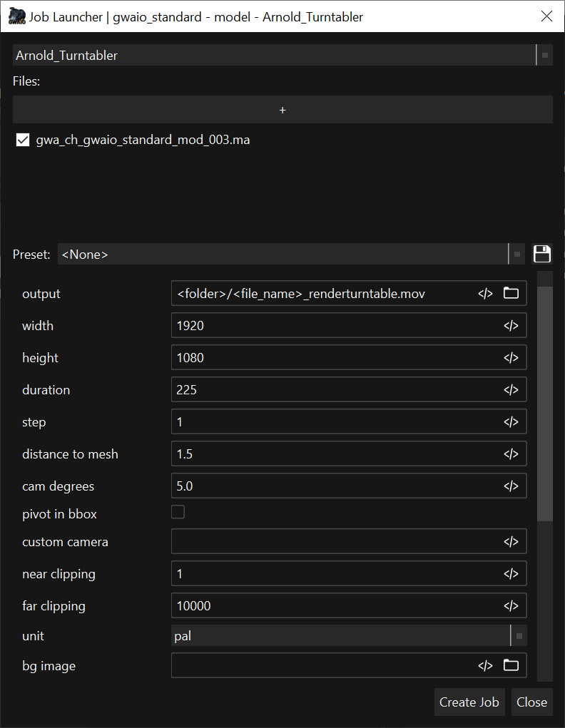Browse folder for output path

[x=511, y=294]
